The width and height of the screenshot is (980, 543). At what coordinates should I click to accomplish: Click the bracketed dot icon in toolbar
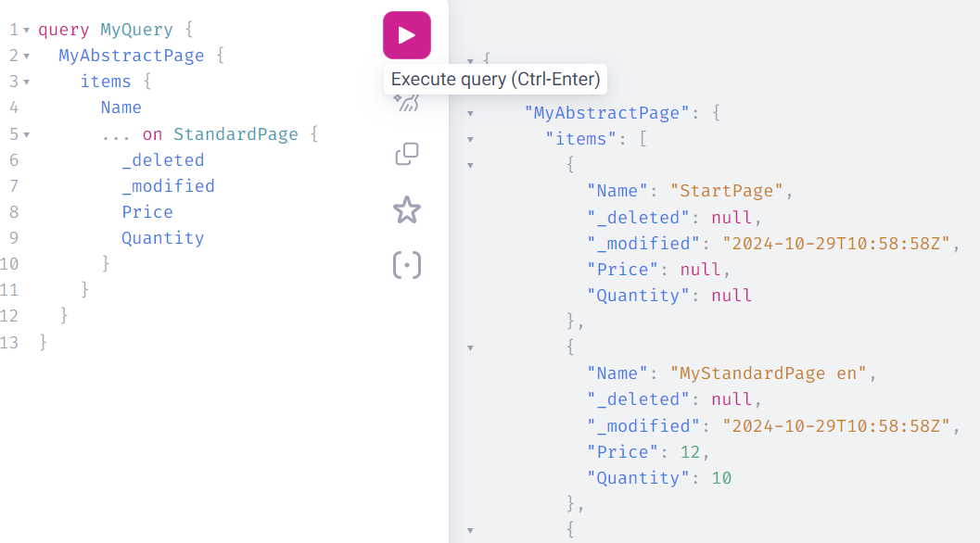407,265
